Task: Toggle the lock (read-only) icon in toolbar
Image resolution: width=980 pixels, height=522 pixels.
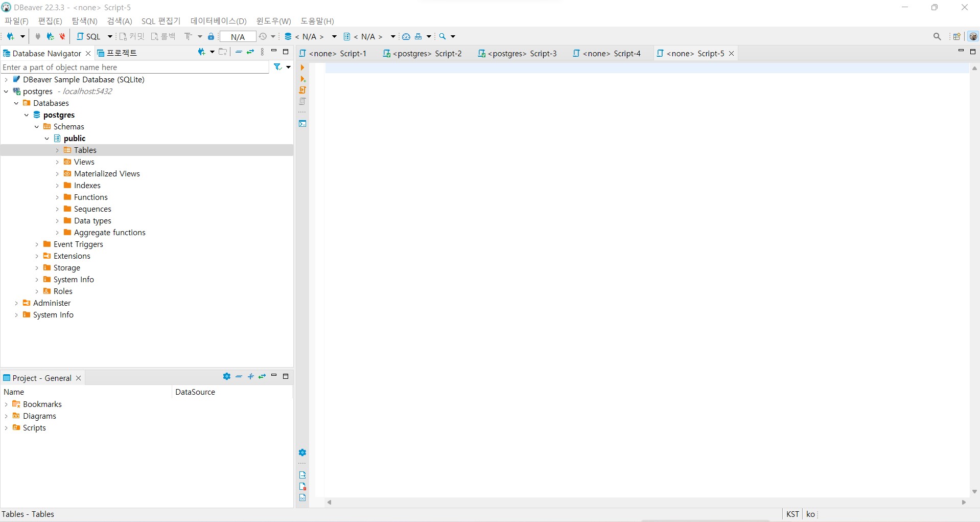Action: click(211, 36)
